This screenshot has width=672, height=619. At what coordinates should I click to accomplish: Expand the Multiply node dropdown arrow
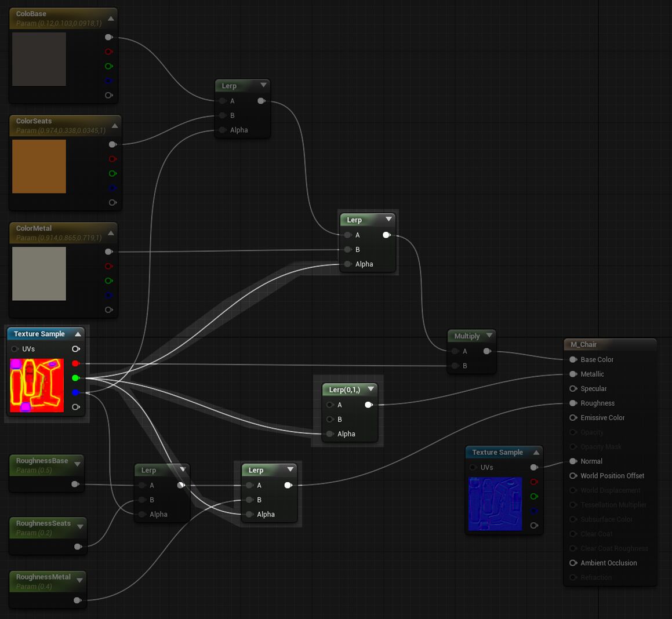pyautogui.click(x=489, y=336)
